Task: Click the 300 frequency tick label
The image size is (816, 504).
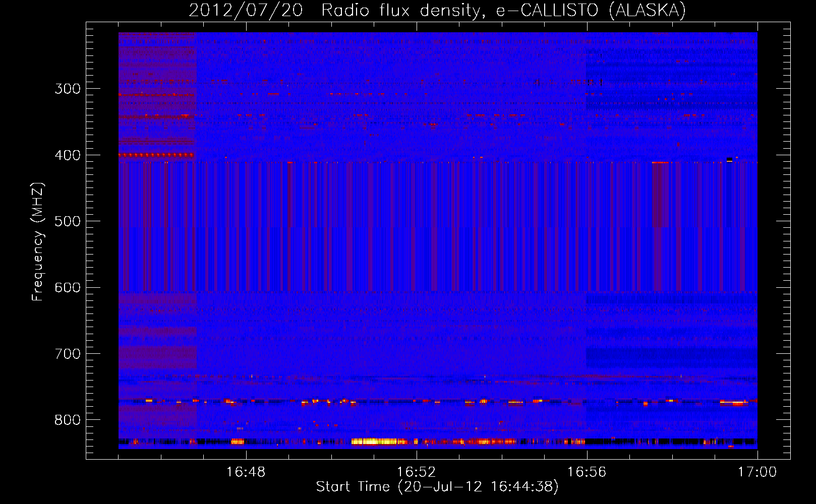Action: pos(68,89)
